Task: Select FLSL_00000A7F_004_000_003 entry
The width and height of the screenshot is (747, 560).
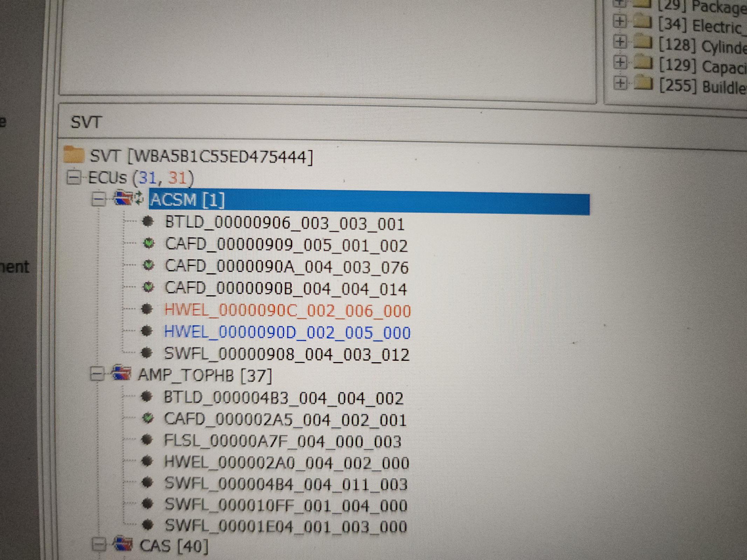Action: (x=283, y=441)
